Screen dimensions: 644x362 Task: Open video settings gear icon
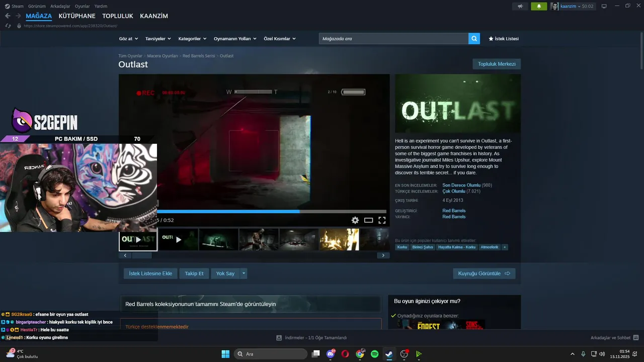tap(355, 220)
